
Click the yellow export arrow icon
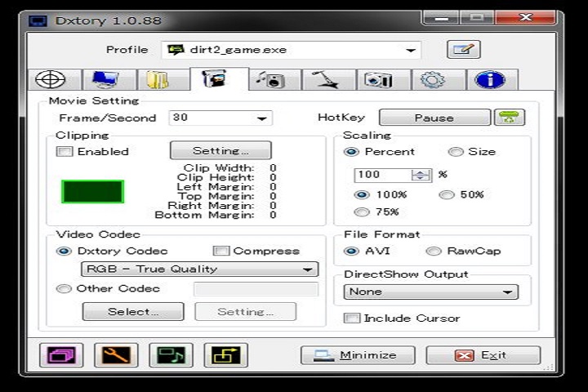tap(225, 355)
